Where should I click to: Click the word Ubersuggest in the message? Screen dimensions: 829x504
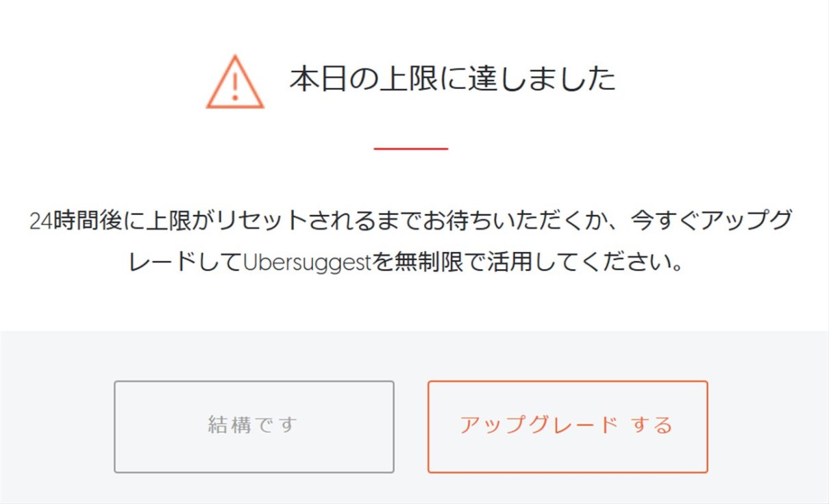click(x=308, y=264)
